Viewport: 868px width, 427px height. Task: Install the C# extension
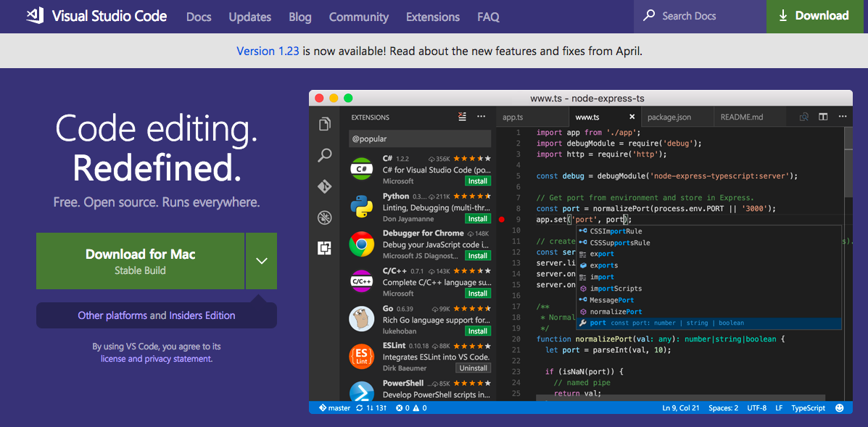477,181
